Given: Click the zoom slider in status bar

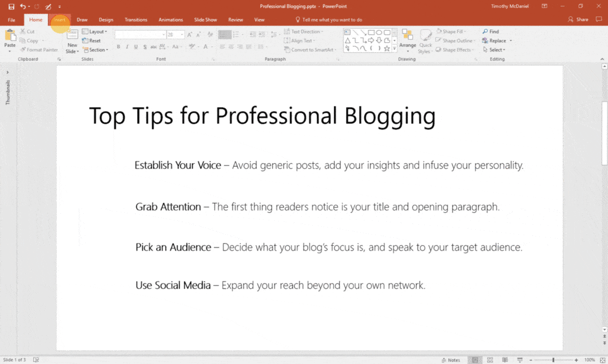Looking at the screenshot, I should [x=553, y=360].
